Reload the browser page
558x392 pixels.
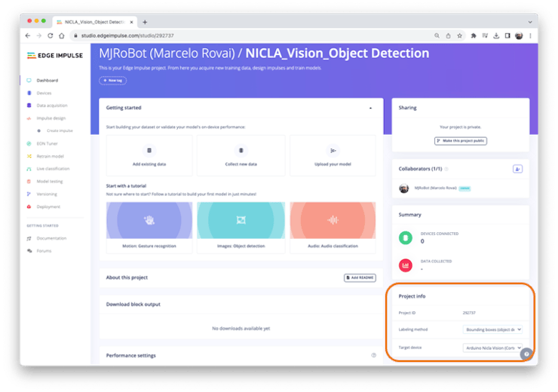coord(51,36)
